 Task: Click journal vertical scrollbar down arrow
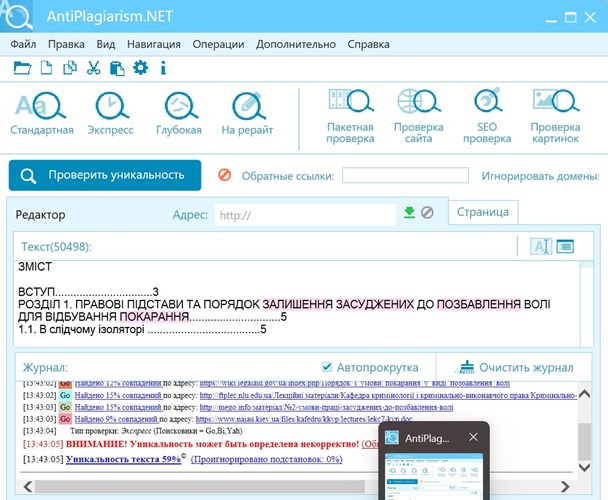tap(584, 467)
